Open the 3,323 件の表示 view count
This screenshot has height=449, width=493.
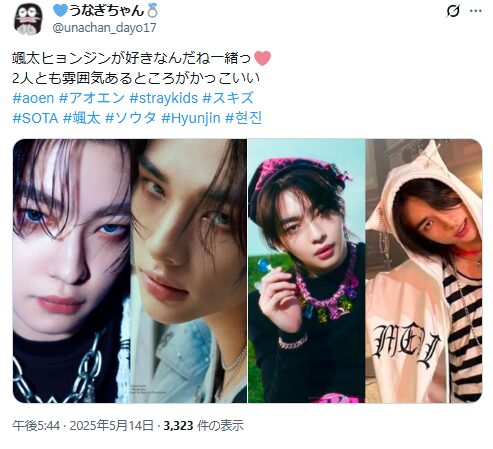coord(203,426)
